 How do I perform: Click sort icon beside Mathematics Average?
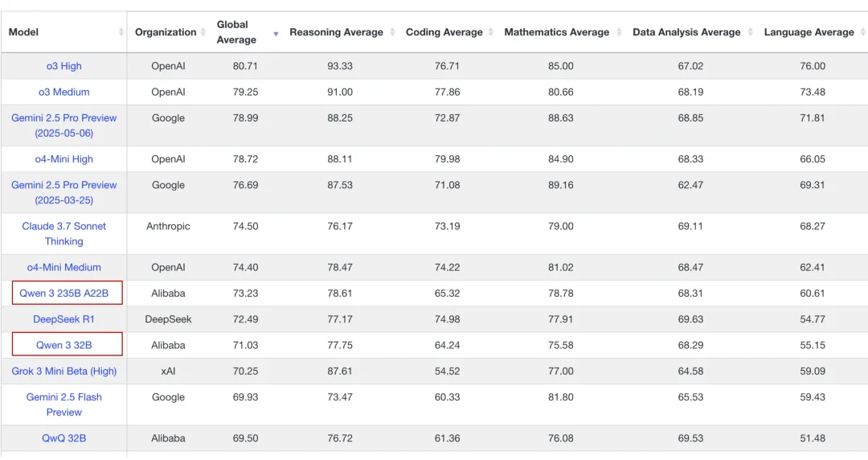pyautogui.click(x=619, y=32)
